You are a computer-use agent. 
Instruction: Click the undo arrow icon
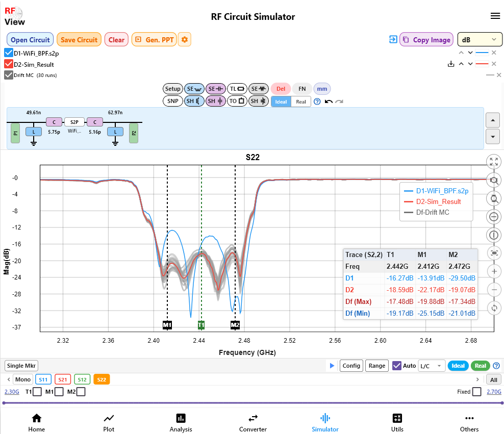click(x=329, y=101)
